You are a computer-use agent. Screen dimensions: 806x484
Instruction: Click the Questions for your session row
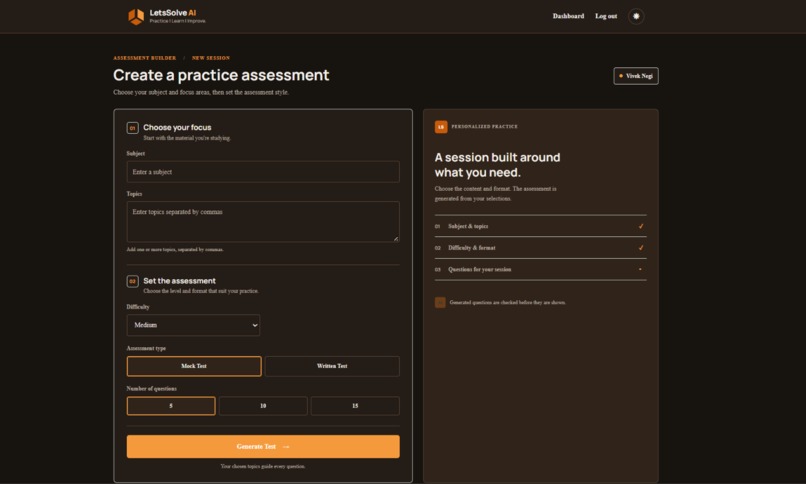pyautogui.click(x=540, y=269)
